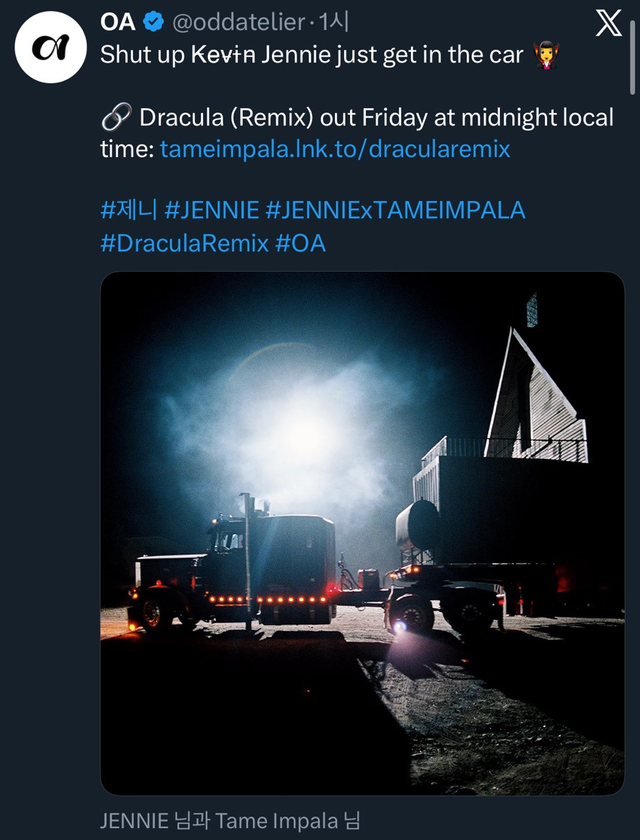Open the #JENNIE hashtag
640x840 pixels.
(x=211, y=210)
